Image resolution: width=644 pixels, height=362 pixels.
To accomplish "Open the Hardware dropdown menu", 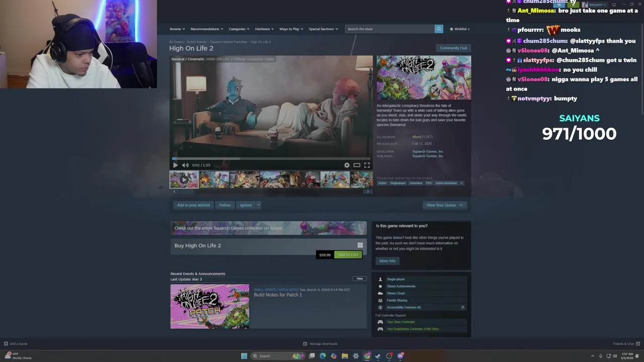I will click(264, 29).
